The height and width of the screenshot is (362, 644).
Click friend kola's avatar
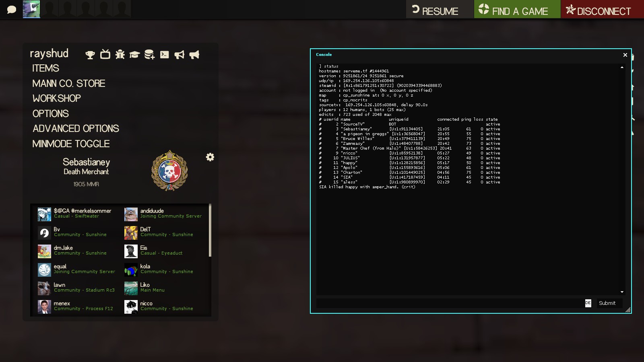click(131, 270)
